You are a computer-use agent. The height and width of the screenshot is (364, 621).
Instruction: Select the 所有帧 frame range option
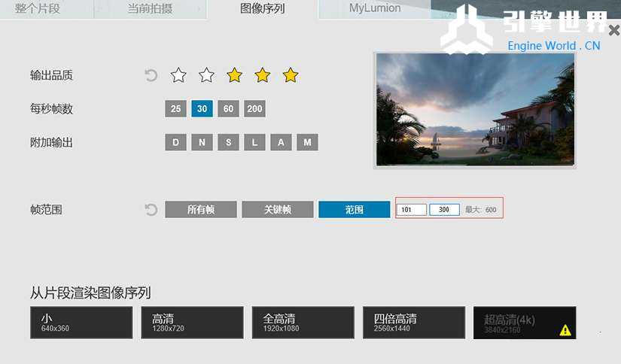201,209
